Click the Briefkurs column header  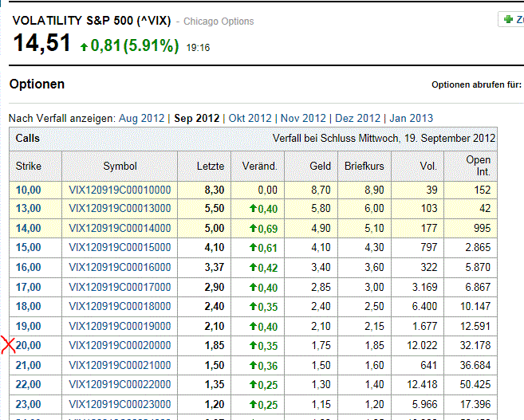364,166
